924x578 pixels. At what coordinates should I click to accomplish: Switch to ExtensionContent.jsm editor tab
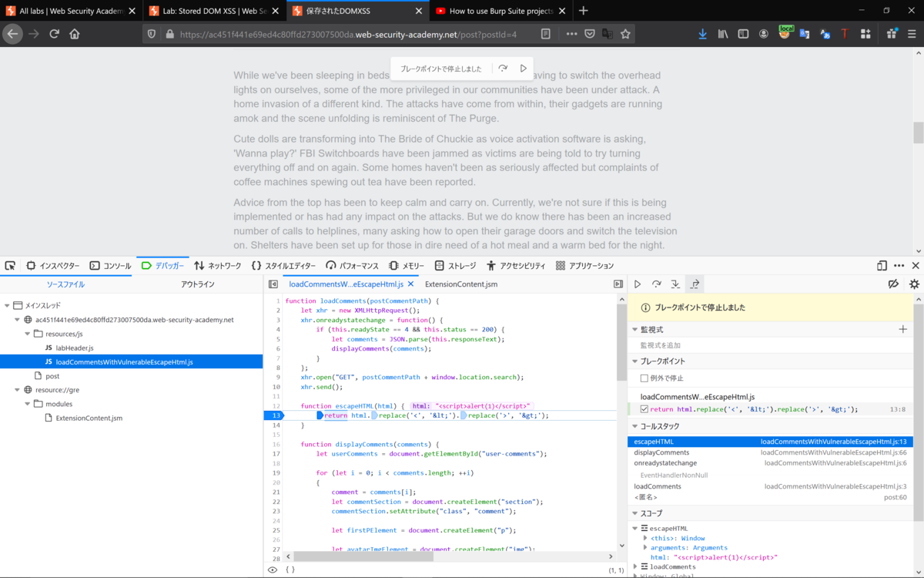[x=461, y=284]
